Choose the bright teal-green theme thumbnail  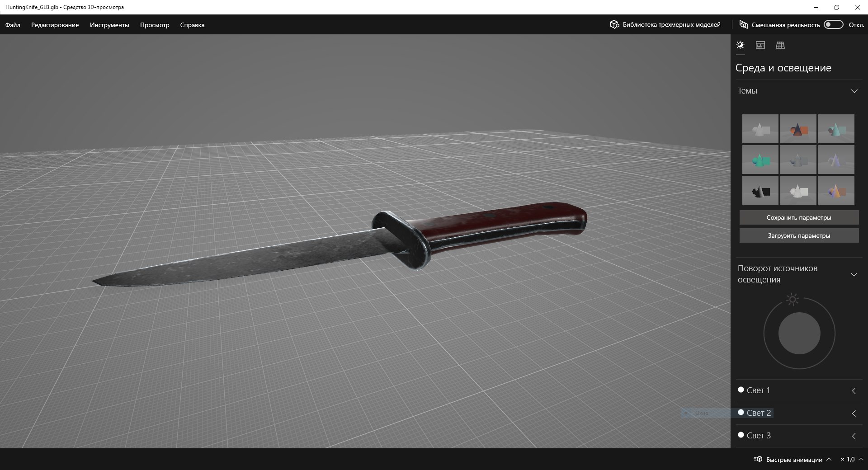760,160
